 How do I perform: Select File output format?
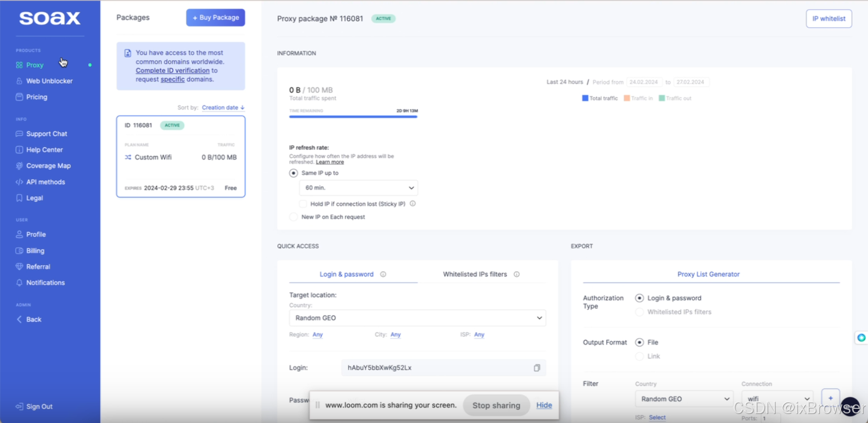point(639,342)
